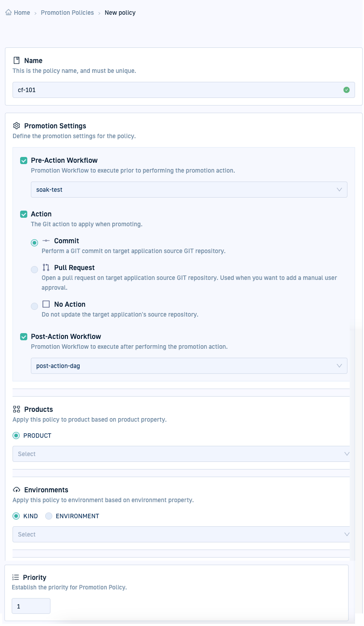Viewport: 364px width, 626px height.
Task: Click the Promotion Settings gear icon
Action: 17,126
